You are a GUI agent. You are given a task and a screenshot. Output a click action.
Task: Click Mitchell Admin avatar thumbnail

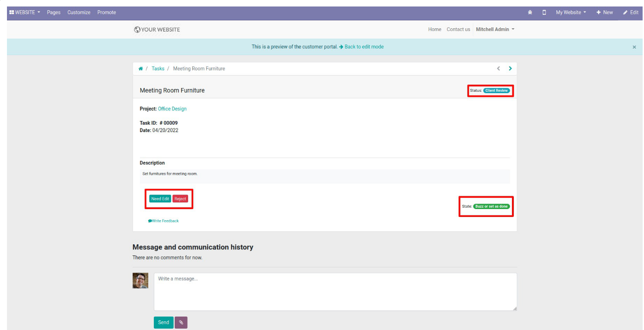140,280
